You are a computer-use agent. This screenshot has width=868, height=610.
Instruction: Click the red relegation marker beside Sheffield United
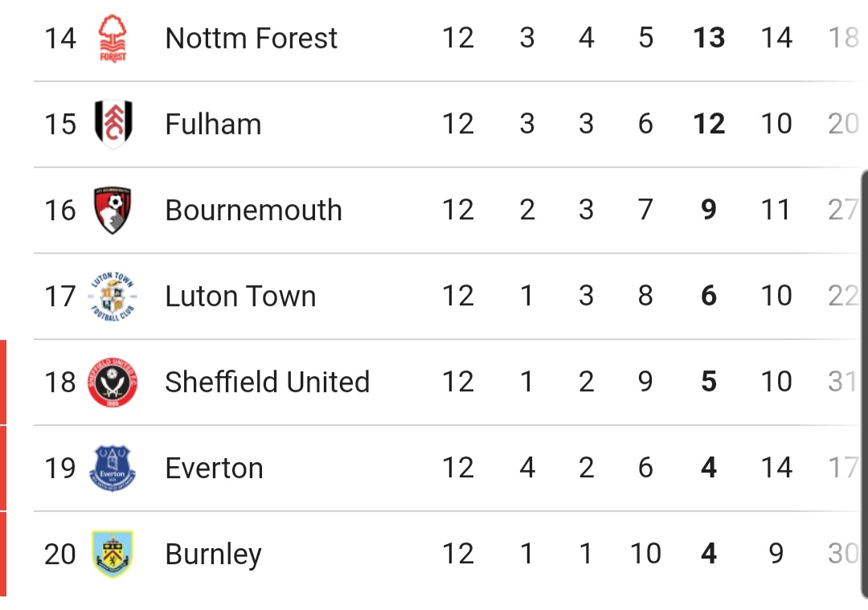point(3,382)
